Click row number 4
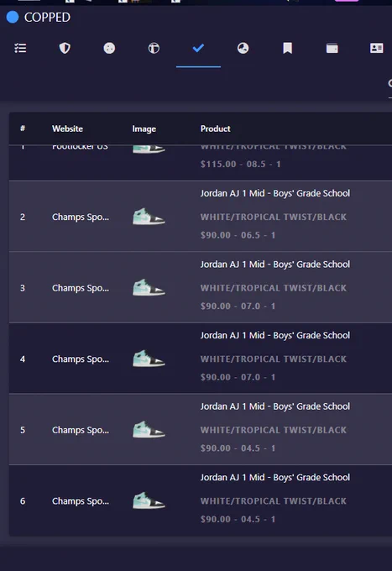 pyautogui.click(x=23, y=359)
